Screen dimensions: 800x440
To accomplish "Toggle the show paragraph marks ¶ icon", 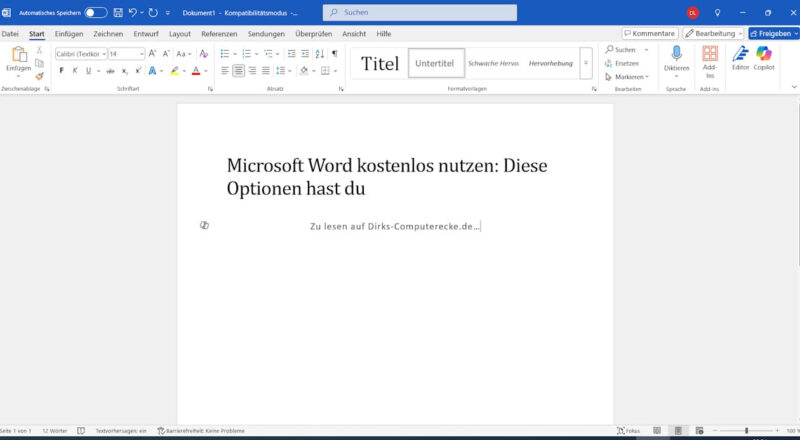I will point(334,54).
